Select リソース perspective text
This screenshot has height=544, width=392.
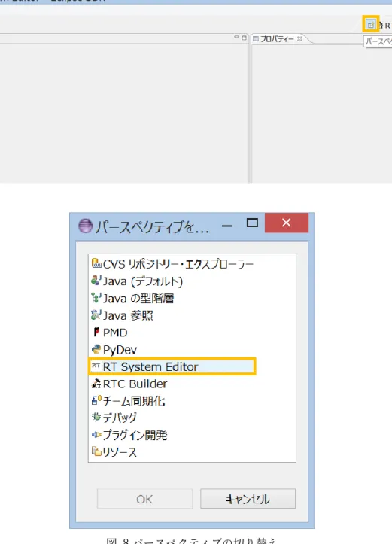[120, 452]
